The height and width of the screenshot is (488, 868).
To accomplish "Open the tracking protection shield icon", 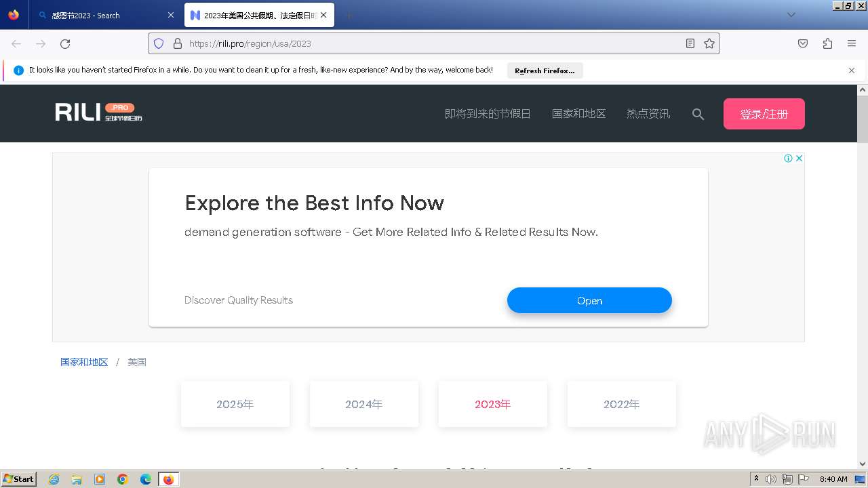I will point(159,43).
